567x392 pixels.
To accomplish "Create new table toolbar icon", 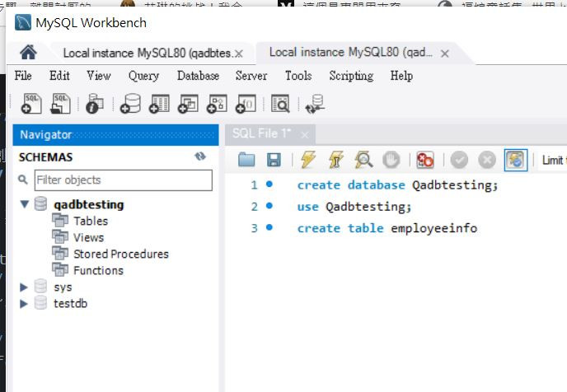I will (159, 104).
